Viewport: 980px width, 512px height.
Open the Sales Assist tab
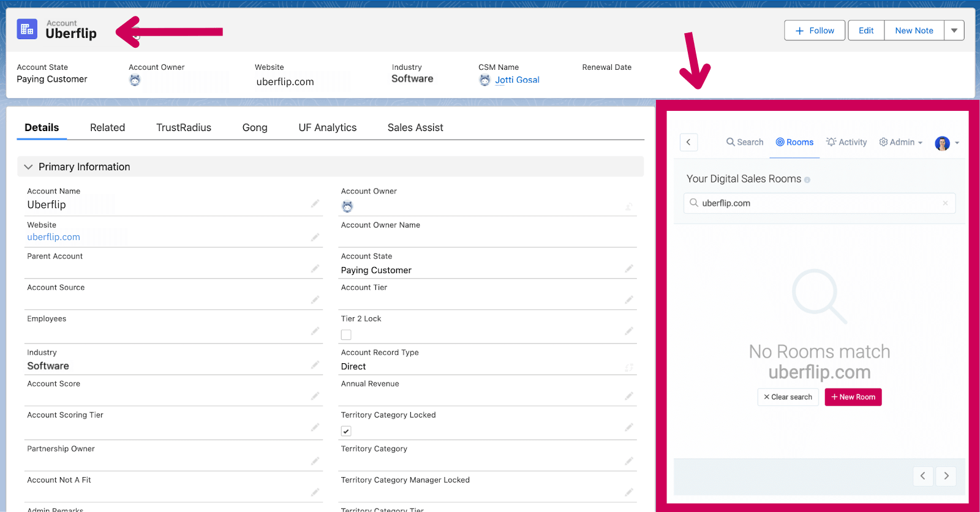415,127
